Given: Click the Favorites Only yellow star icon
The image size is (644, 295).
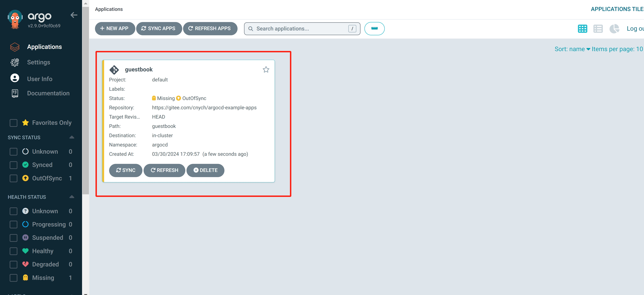Looking at the screenshot, I should pyautogui.click(x=25, y=123).
